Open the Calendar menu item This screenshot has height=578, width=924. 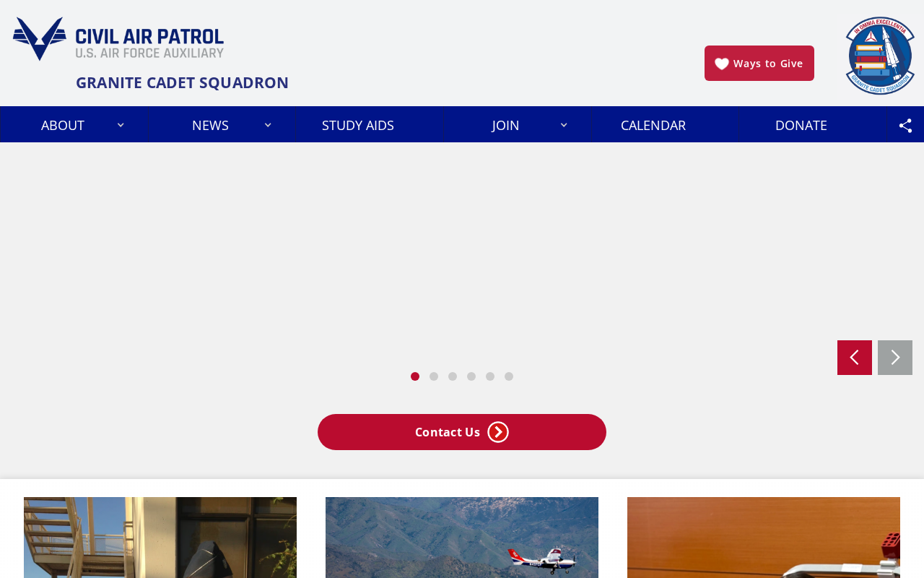point(653,125)
